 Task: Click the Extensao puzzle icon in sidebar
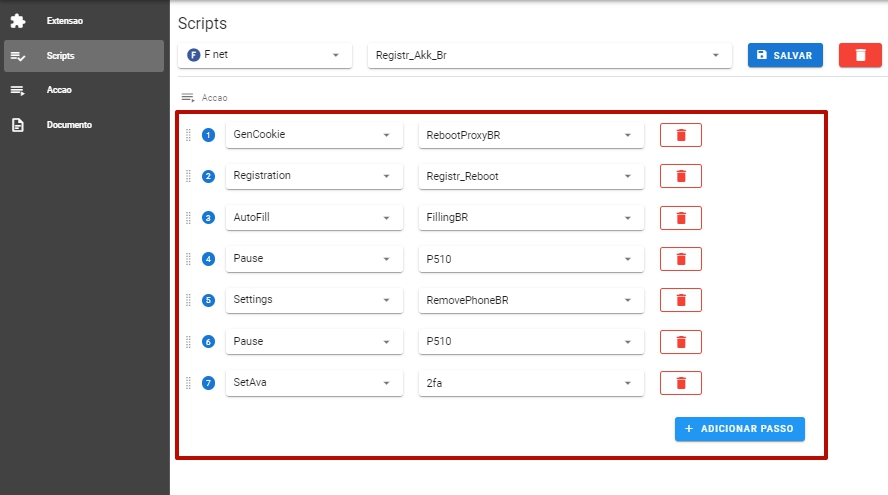click(x=18, y=21)
